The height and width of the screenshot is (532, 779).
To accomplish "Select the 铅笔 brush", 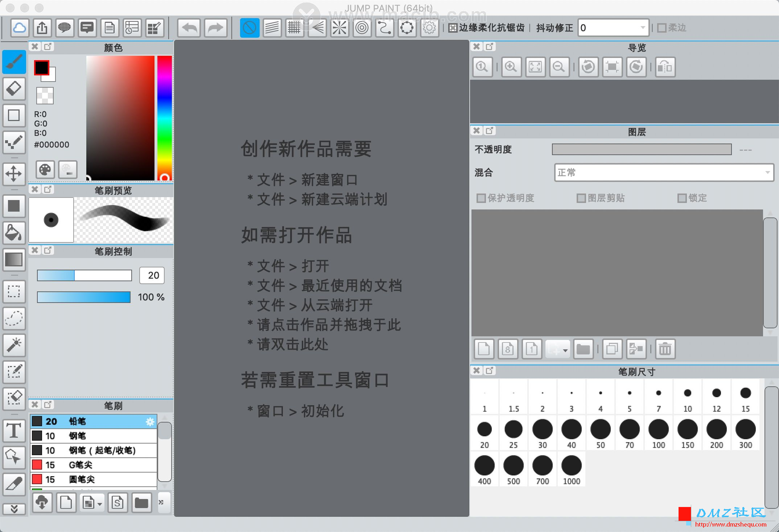I will [94, 421].
